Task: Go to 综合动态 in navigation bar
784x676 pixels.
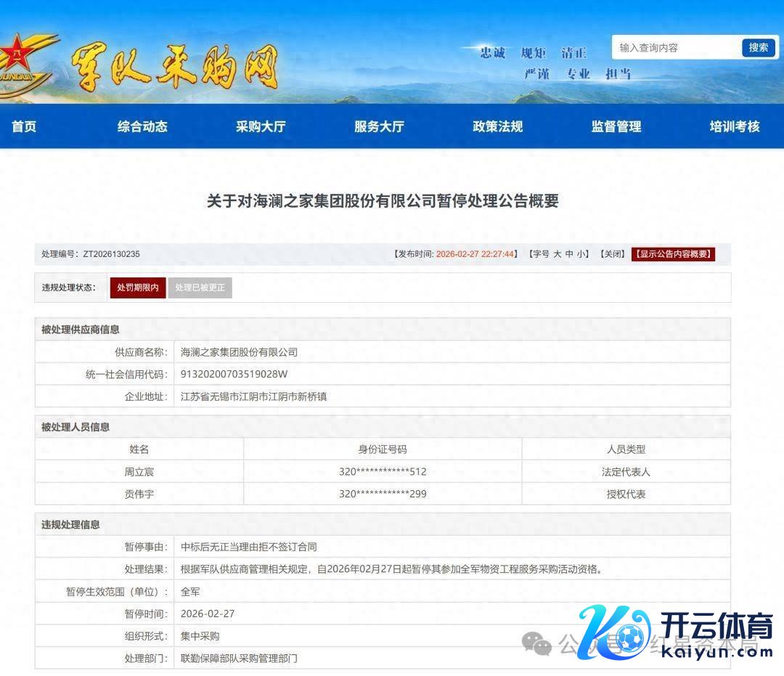Action: [x=142, y=126]
